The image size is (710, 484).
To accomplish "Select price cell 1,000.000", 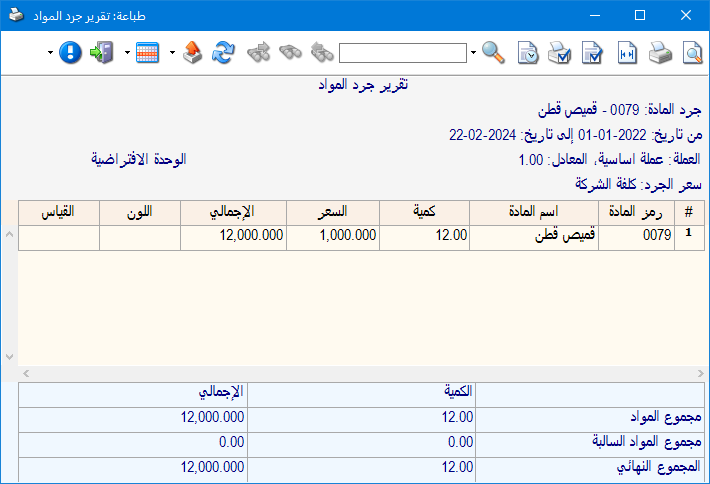I will pos(333,237).
